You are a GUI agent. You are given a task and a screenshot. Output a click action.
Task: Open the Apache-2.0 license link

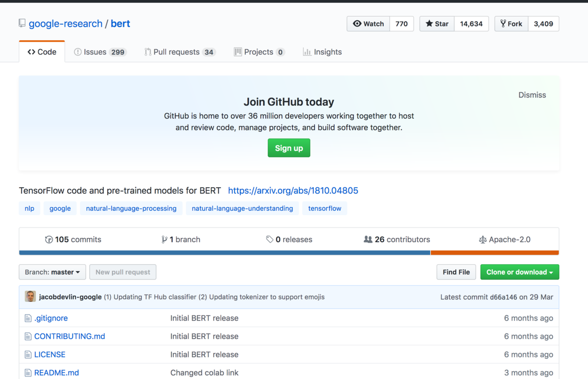coord(505,239)
